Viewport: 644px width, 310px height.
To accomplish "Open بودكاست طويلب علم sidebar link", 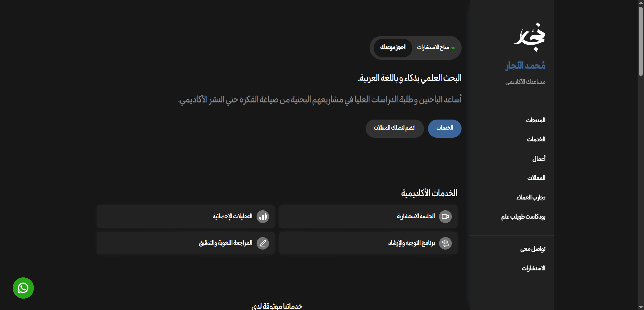I will coord(523,217).
